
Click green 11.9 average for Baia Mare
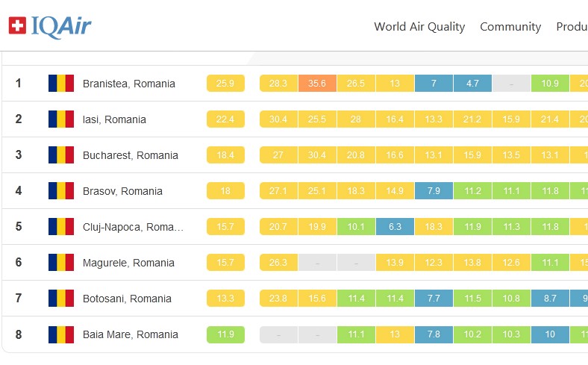tap(225, 334)
